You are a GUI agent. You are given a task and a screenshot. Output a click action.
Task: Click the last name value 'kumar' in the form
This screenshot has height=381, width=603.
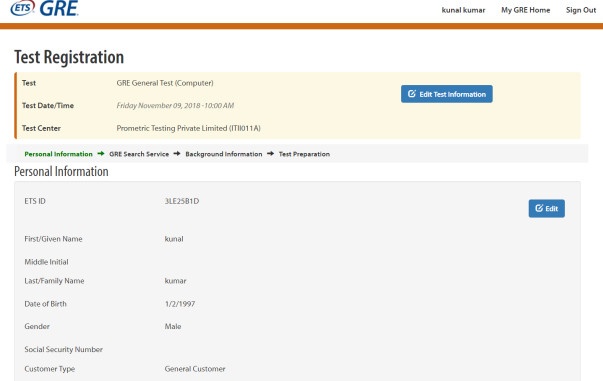point(175,281)
